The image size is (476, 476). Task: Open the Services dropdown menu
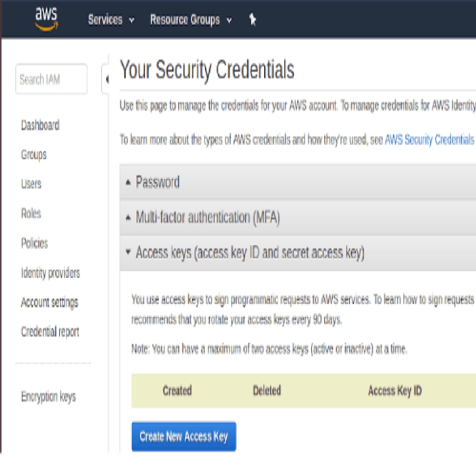(x=111, y=20)
